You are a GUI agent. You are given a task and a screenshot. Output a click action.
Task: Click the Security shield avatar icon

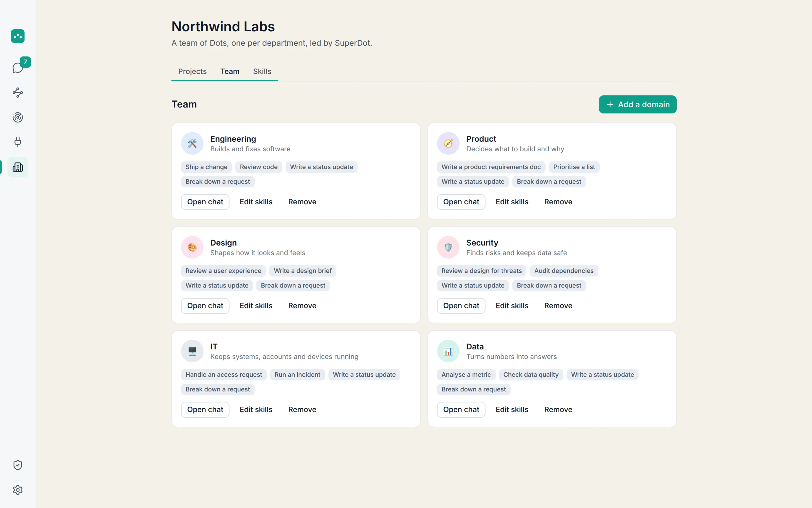click(448, 247)
